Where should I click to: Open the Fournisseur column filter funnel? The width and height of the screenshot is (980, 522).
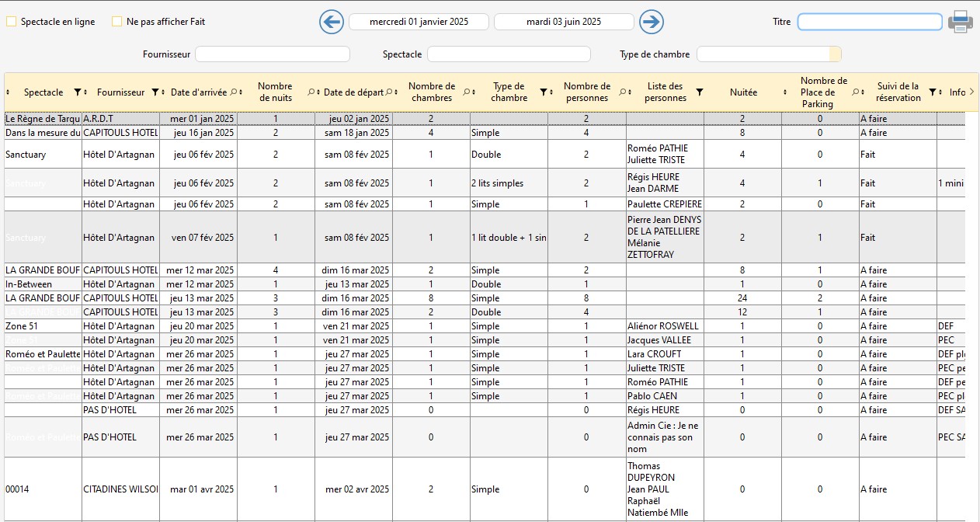click(x=155, y=92)
